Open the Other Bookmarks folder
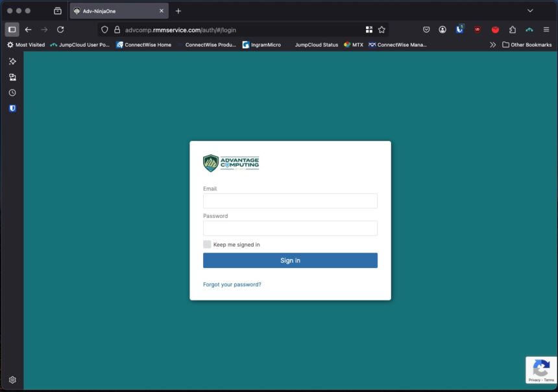The width and height of the screenshot is (558, 392). [x=527, y=45]
